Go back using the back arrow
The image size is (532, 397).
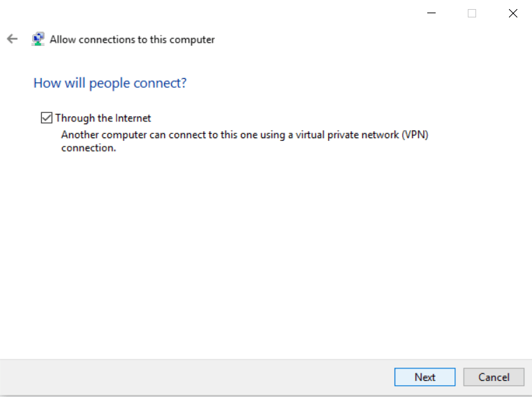(x=12, y=39)
